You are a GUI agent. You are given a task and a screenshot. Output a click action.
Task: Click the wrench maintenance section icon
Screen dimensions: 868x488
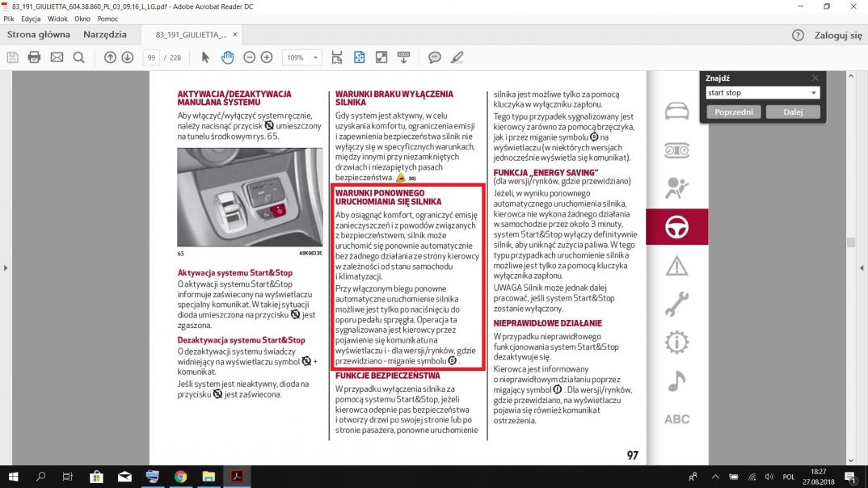pyautogui.click(x=676, y=304)
